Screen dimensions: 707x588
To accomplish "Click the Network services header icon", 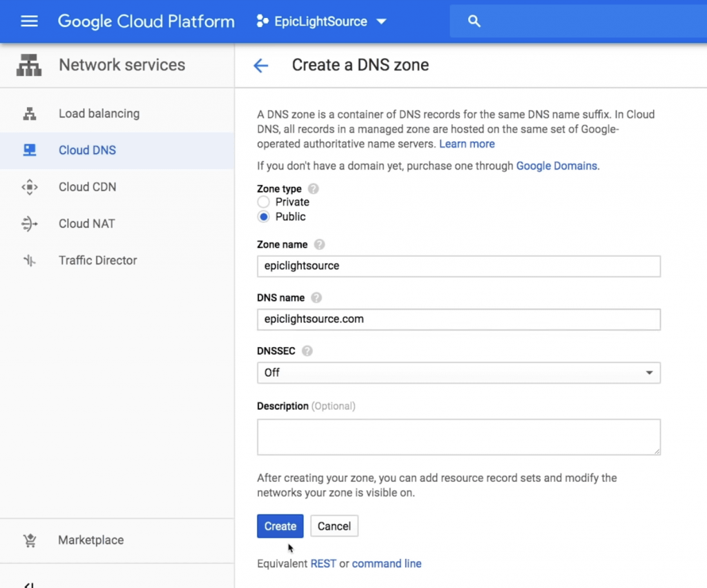I will 29,65.
